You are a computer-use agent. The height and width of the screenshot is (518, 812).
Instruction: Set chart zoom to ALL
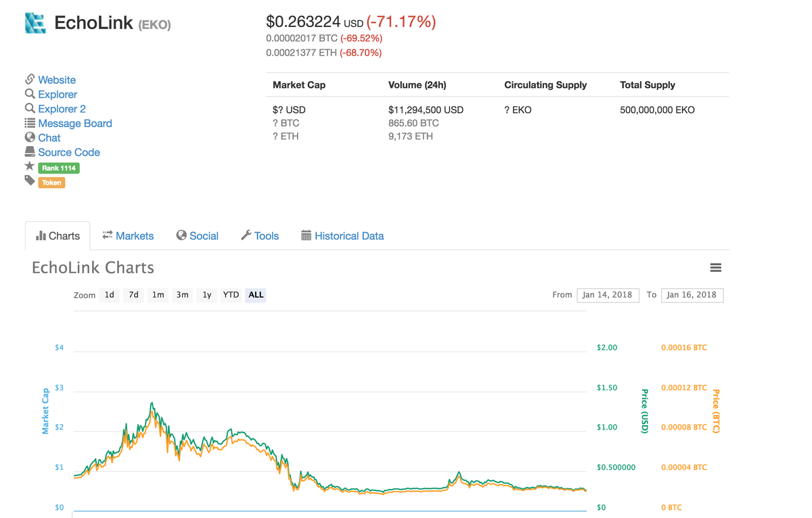coord(256,295)
